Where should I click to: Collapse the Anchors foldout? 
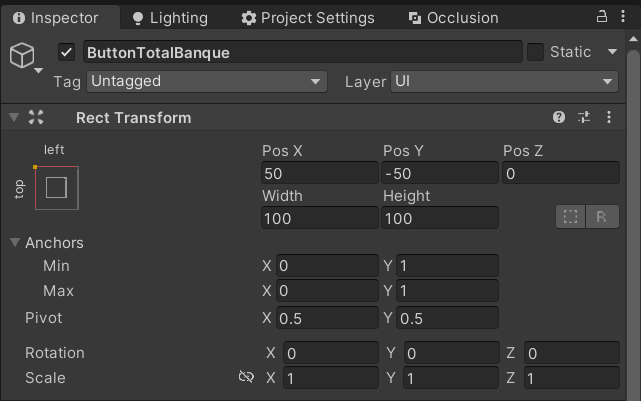[x=16, y=242]
